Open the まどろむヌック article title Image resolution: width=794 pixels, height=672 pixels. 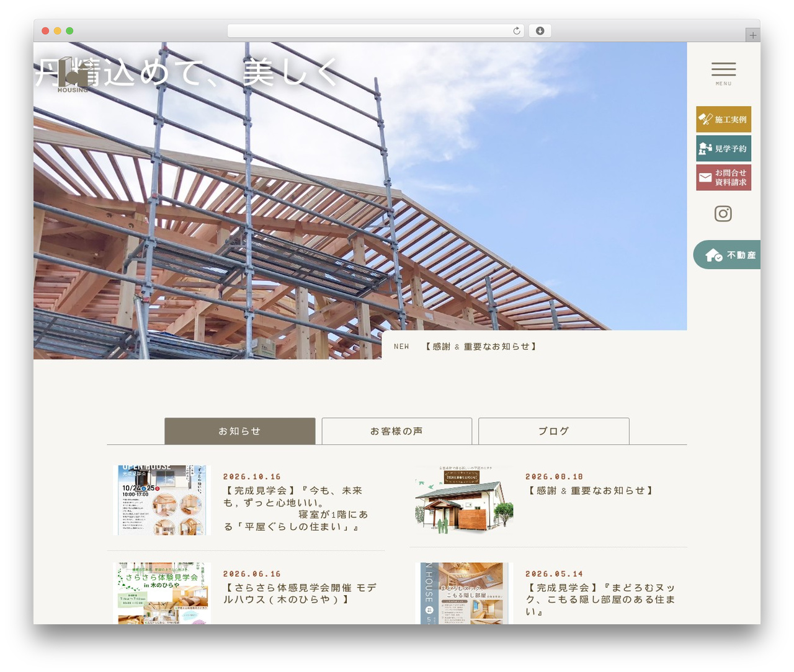tap(600, 599)
